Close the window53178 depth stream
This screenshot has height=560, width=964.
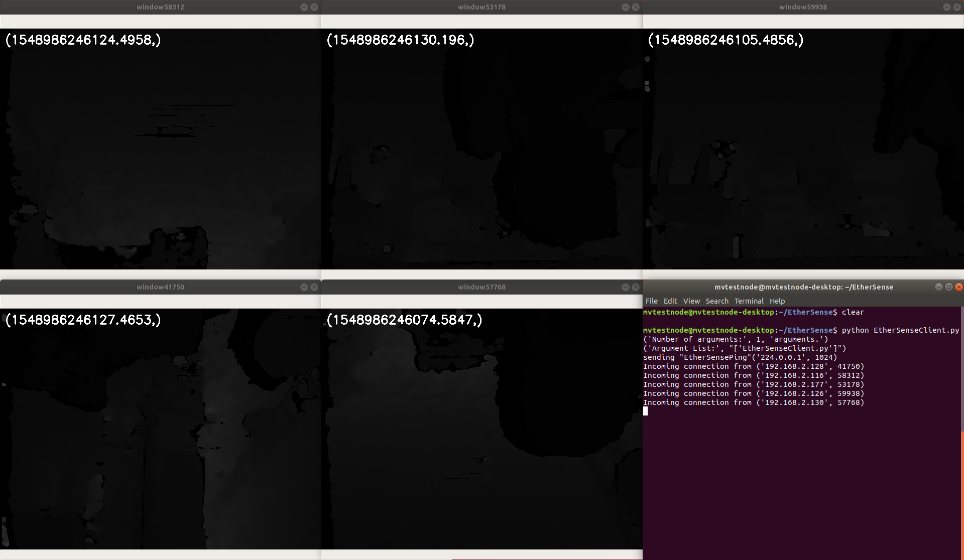[x=636, y=7]
